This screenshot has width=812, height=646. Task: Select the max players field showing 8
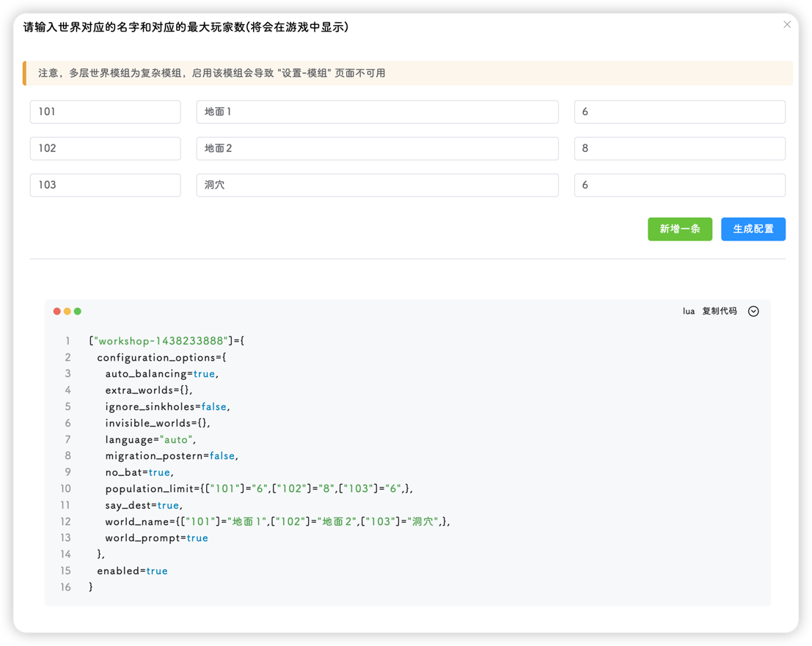(x=679, y=149)
